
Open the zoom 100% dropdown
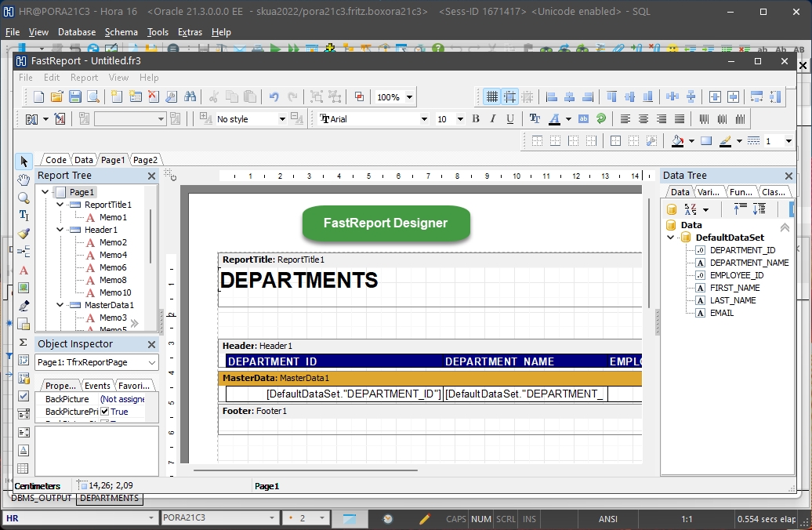tap(409, 98)
